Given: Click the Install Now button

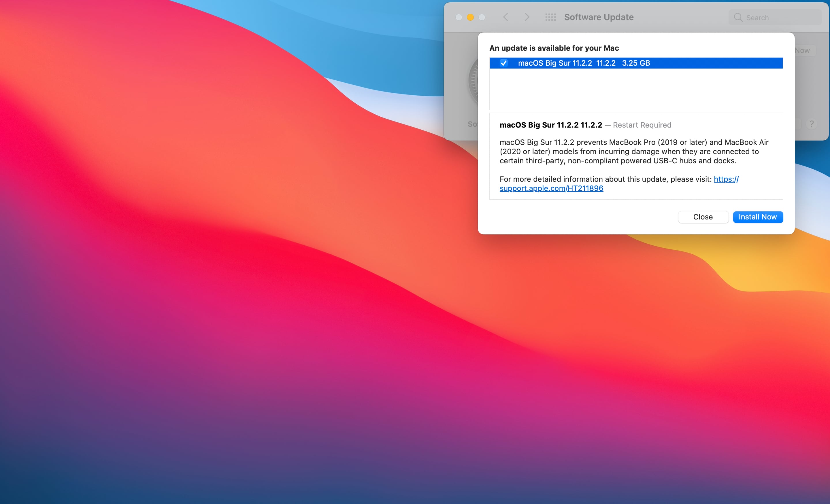Looking at the screenshot, I should [758, 217].
